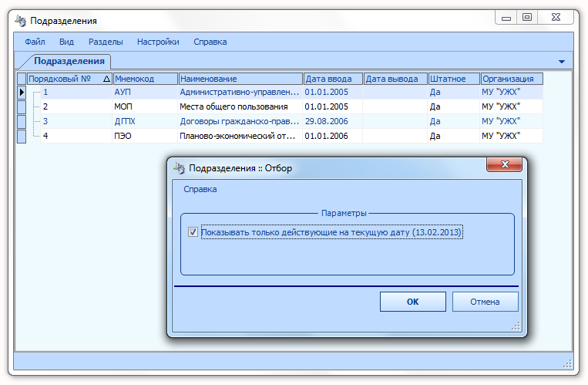Screen dimensions: 588x385
Task: Minimize the Подразделения window
Action: pyautogui.click(x=506, y=17)
